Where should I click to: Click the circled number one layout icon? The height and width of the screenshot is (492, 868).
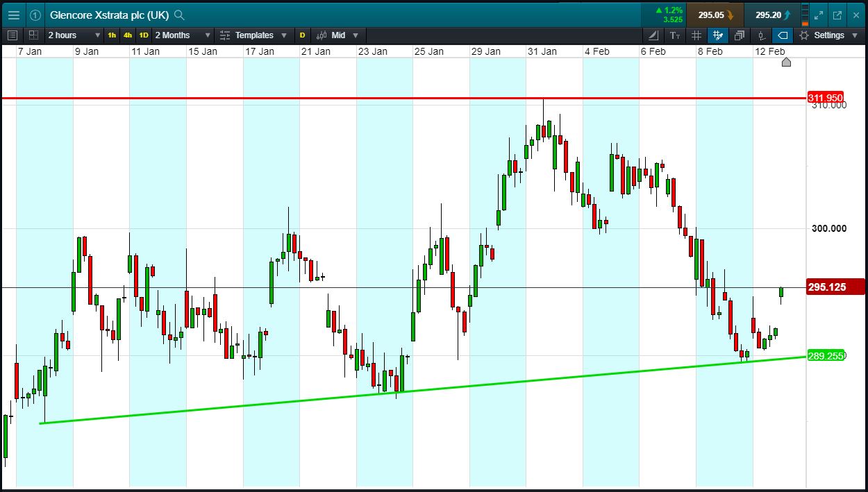pyautogui.click(x=35, y=15)
